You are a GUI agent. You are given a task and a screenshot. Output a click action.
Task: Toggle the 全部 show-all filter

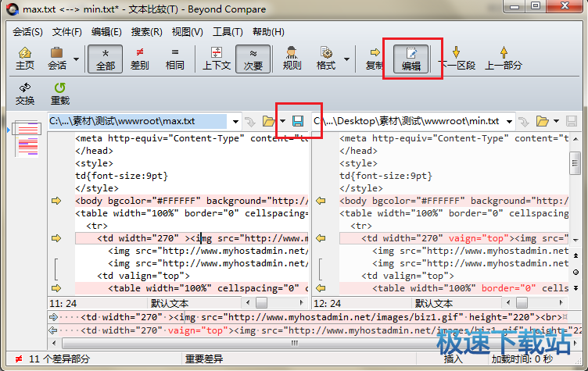point(106,59)
